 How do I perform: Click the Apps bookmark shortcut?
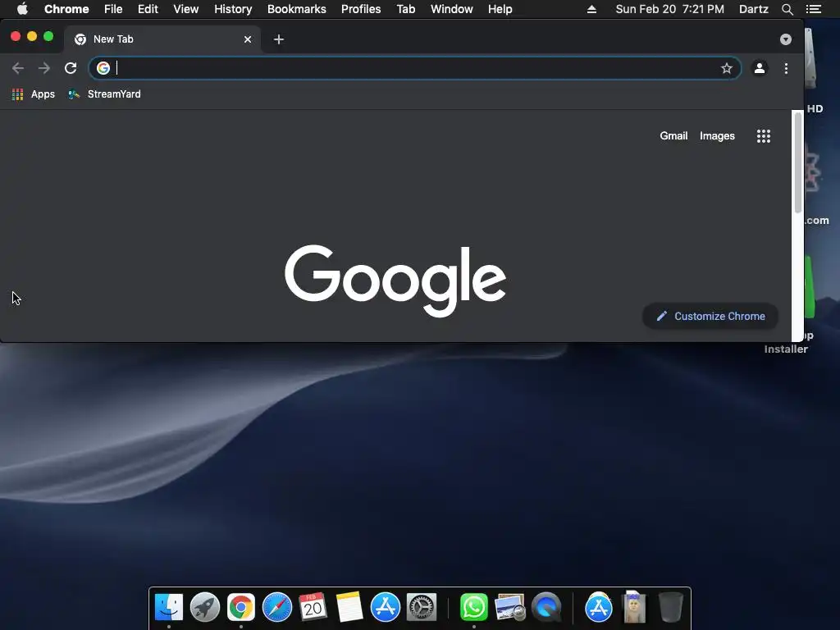(34, 94)
